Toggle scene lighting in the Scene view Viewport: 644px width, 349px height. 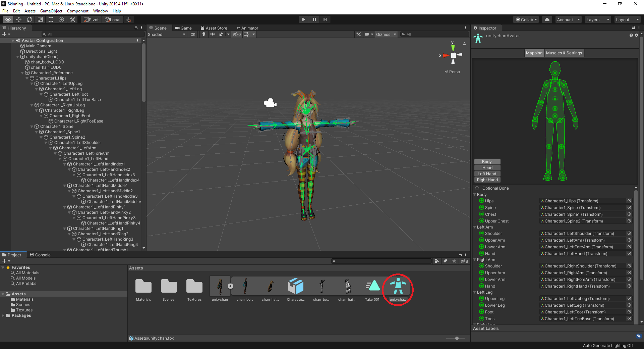tap(204, 34)
